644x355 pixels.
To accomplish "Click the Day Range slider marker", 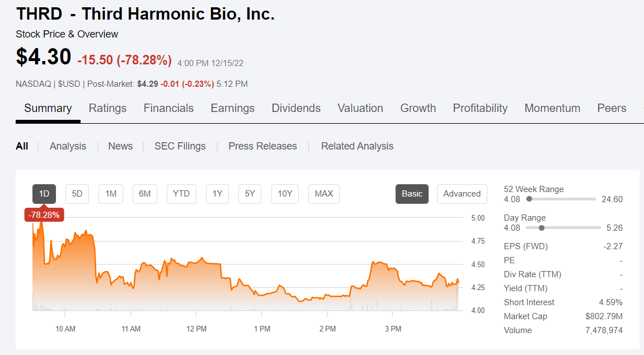I will pos(542,227).
